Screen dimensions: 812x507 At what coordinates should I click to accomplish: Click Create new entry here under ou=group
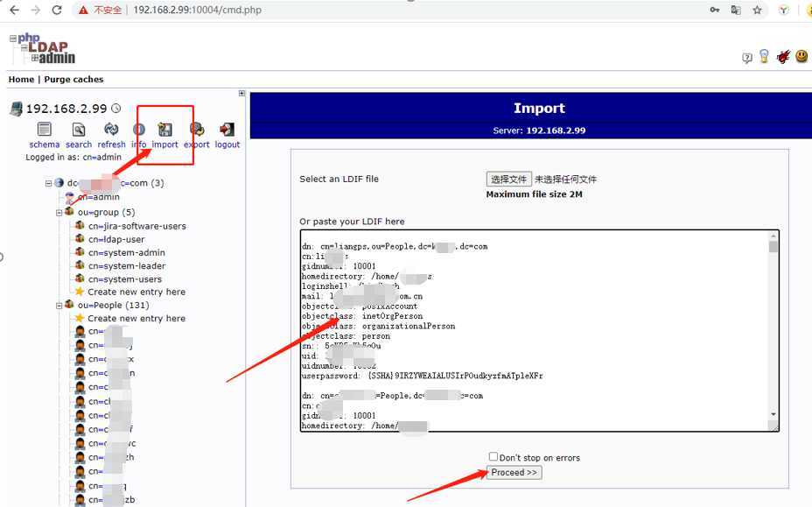click(136, 292)
